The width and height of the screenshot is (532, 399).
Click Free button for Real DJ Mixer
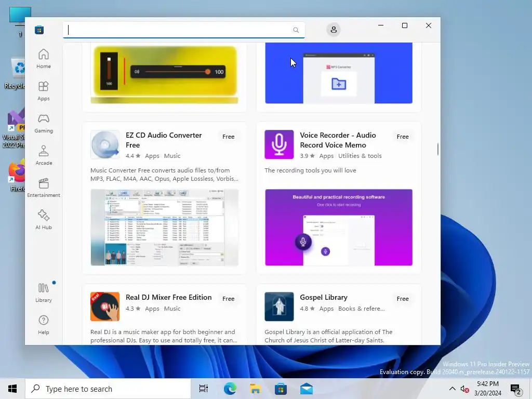click(x=229, y=299)
